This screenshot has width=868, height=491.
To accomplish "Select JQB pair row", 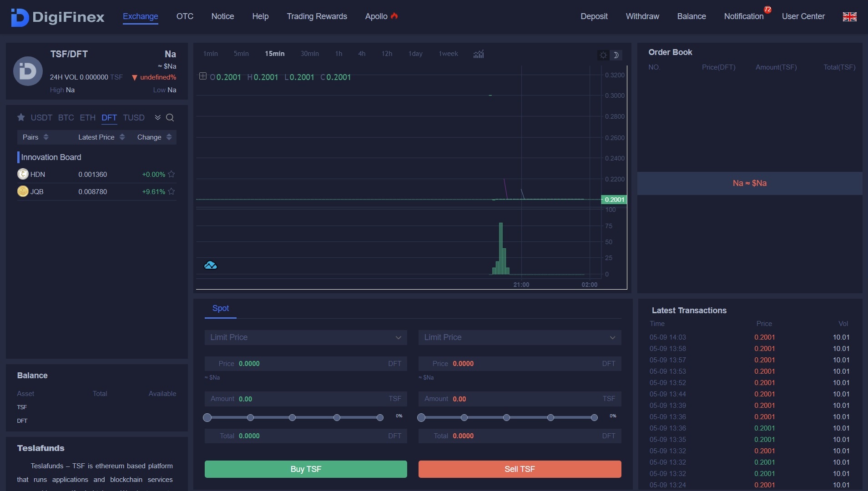I will 96,192.
